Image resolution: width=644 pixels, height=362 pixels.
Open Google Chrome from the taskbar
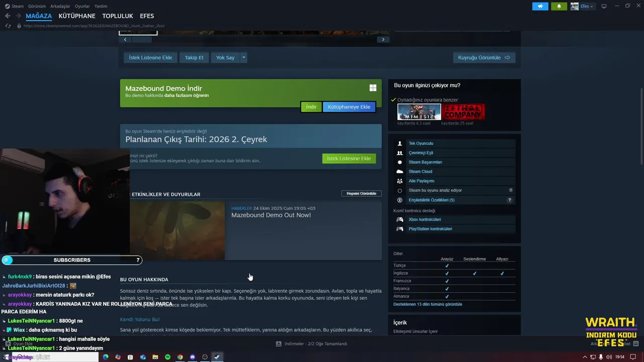pyautogui.click(x=180, y=357)
